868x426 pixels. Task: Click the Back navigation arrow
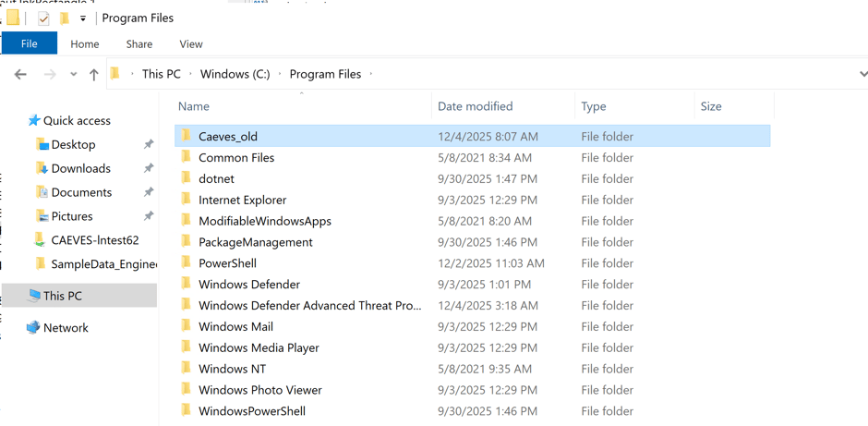click(x=20, y=75)
